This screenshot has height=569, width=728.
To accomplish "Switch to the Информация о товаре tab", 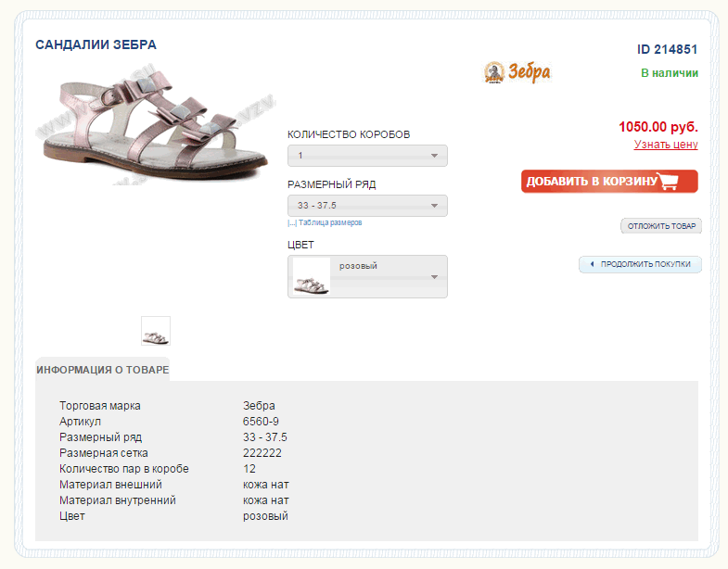I will tap(102, 370).
